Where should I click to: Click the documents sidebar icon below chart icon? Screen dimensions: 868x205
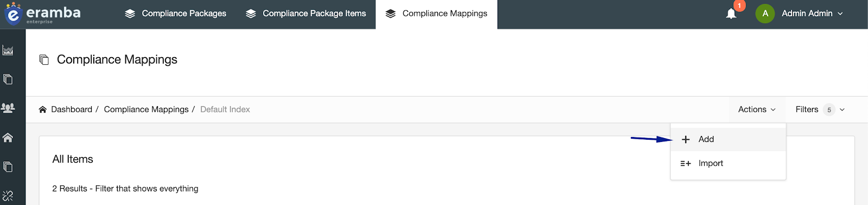coord(8,79)
